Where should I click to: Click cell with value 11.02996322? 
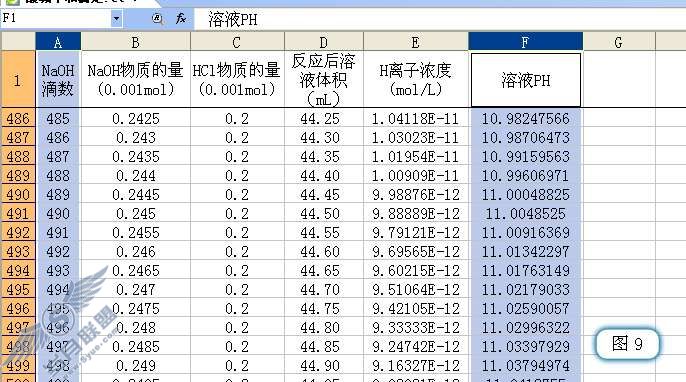click(525, 327)
